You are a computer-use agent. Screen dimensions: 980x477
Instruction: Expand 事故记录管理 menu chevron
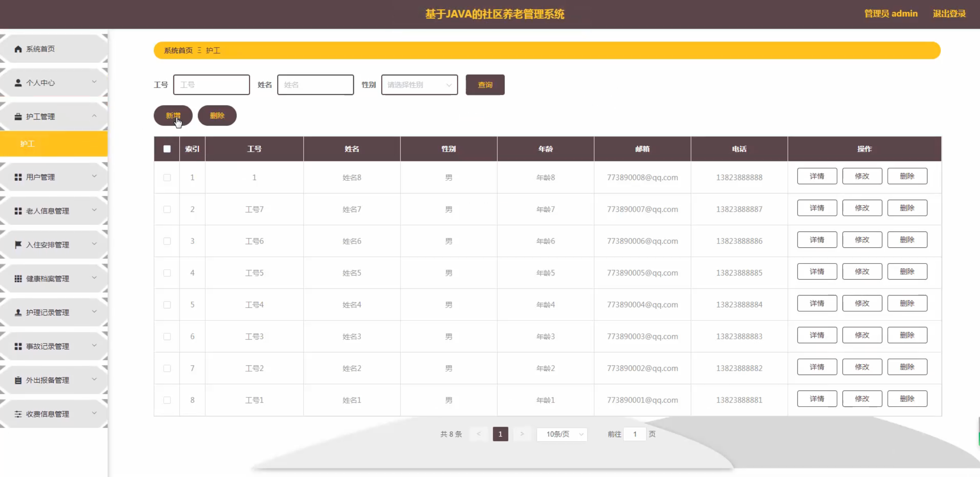click(x=94, y=345)
